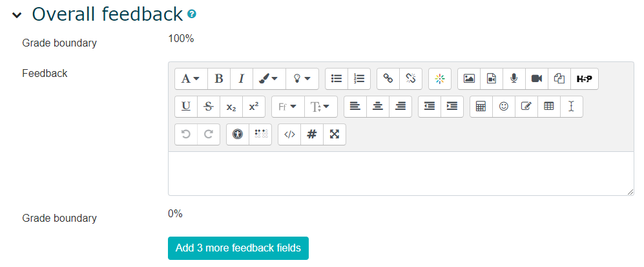Apply italic formatting to feedback text

pyautogui.click(x=241, y=79)
